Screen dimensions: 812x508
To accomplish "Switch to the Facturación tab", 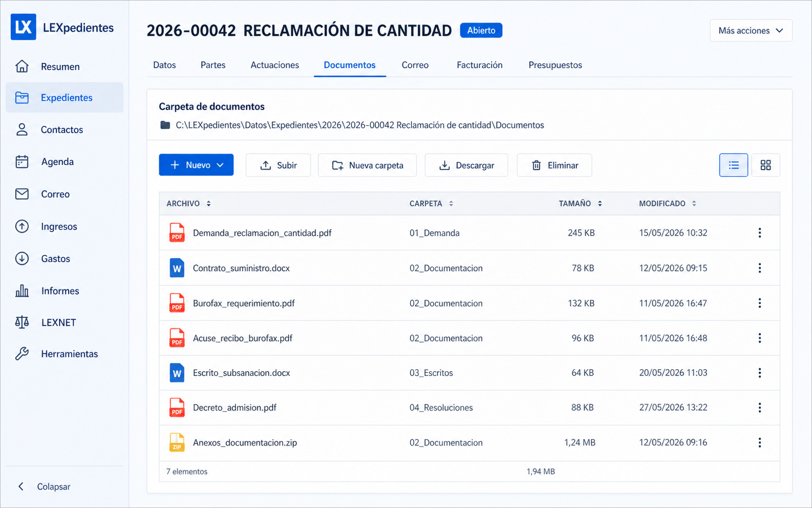I will tap(480, 65).
